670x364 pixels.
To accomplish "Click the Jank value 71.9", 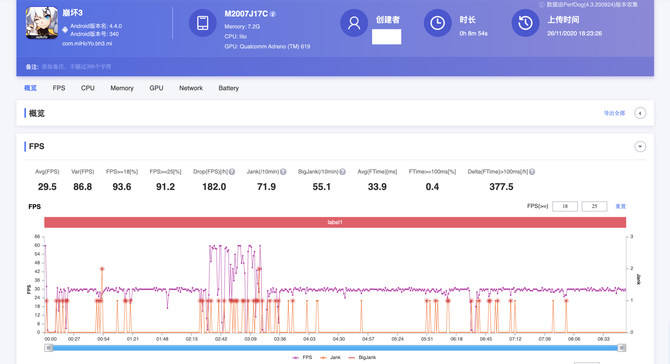I will click(266, 187).
